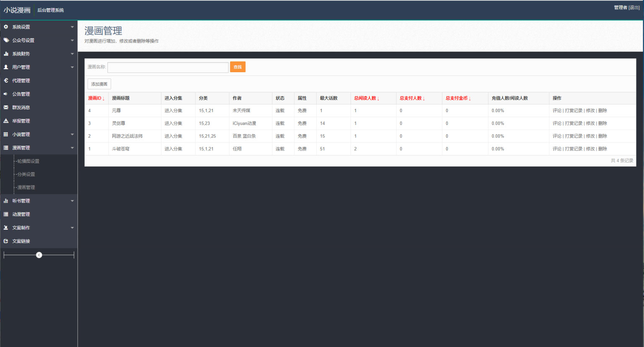Sort the table by 总阅读人数 column

point(366,98)
